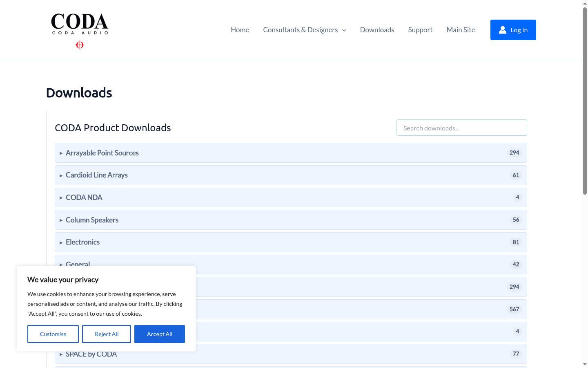Click the 56 count badge on Column Speakers
Image resolution: width=588 pixels, height=368 pixels.
pos(516,220)
